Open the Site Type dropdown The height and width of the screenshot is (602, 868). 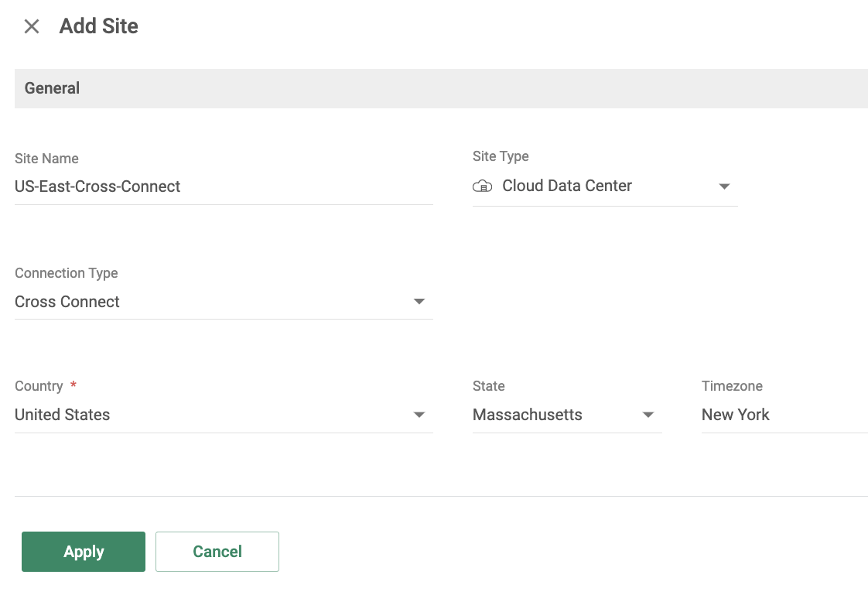pyautogui.click(x=605, y=186)
